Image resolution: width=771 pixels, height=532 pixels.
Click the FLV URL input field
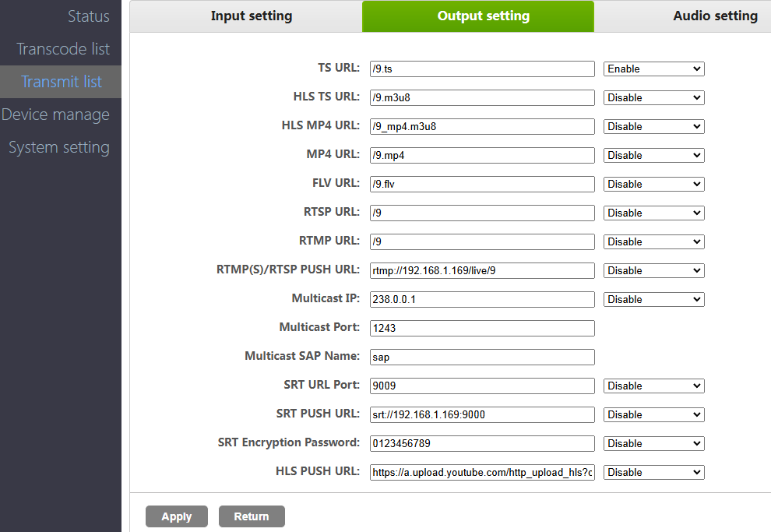coord(482,184)
